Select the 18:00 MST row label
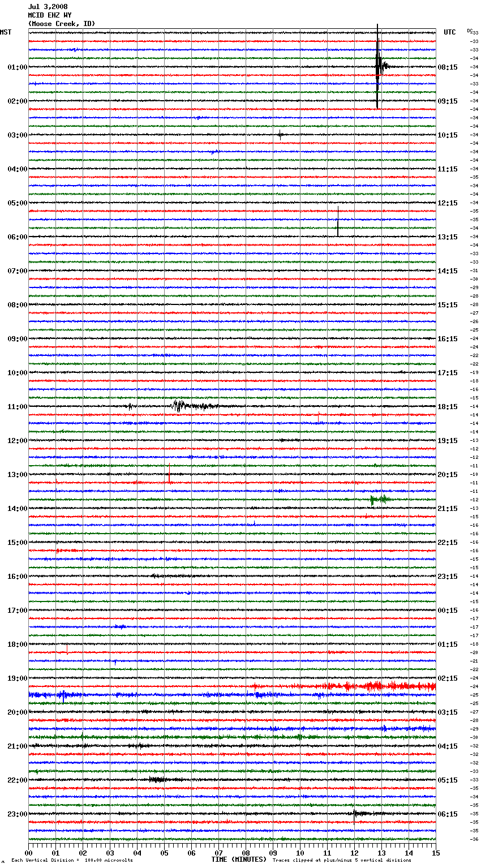This screenshot has width=481, height=868. coord(18,644)
